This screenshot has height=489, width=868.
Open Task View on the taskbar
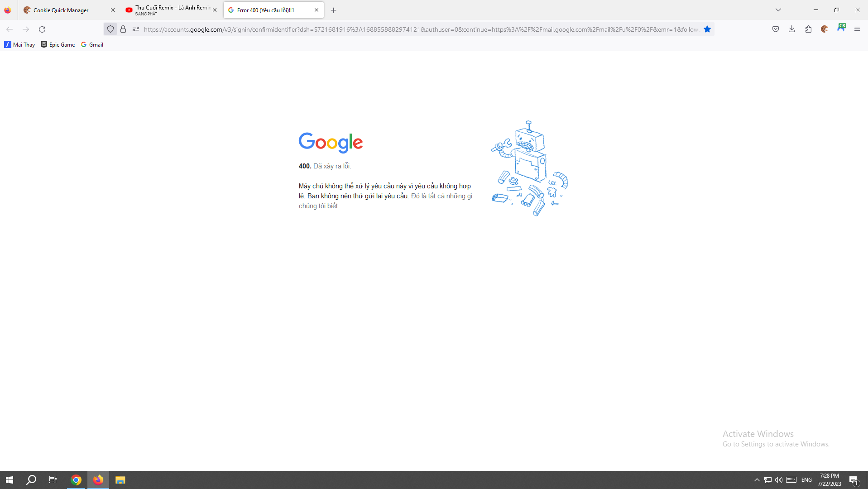53,480
